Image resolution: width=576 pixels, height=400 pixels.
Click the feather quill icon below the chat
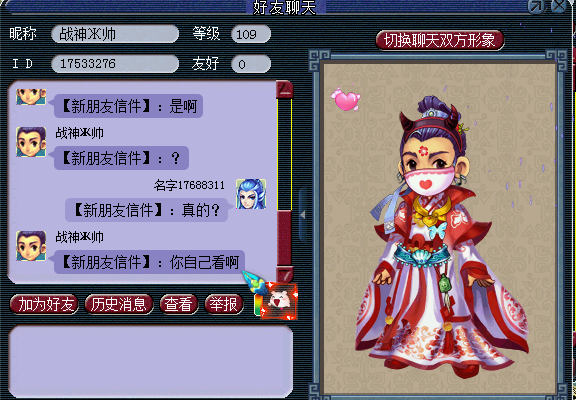point(253,282)
